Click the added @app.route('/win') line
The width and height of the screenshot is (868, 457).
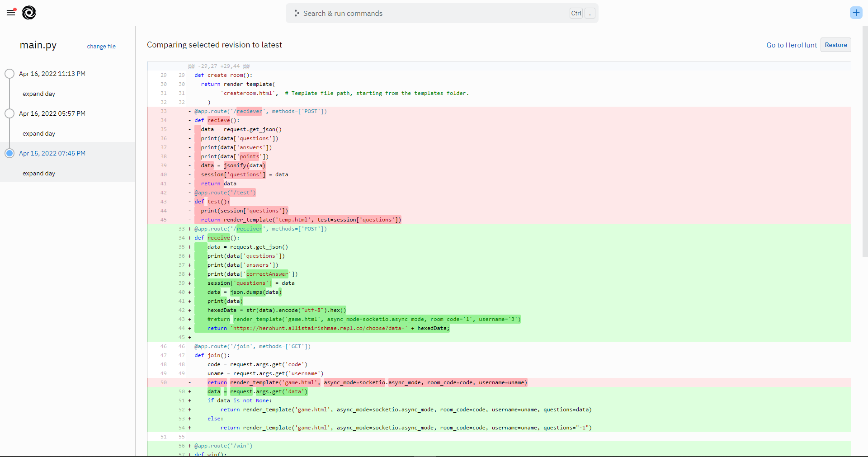499,446
